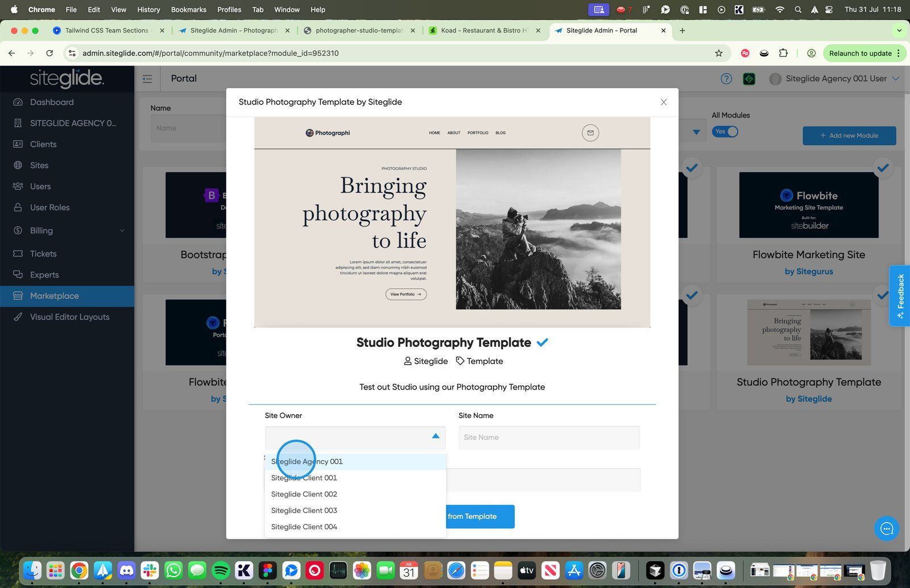Viewport: 910px width, 588px height.
Task: Open the chat support bubble
Action: (886, 529)
